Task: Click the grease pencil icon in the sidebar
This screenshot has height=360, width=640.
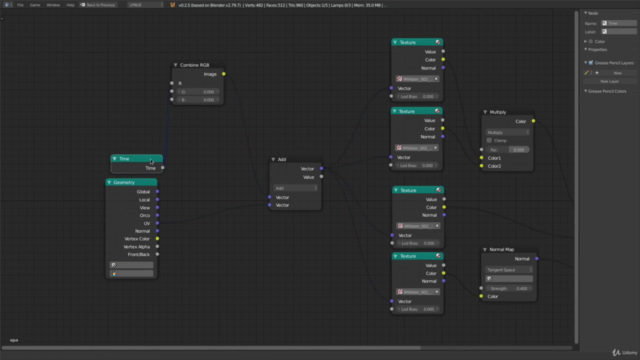Action: [587, 73]
